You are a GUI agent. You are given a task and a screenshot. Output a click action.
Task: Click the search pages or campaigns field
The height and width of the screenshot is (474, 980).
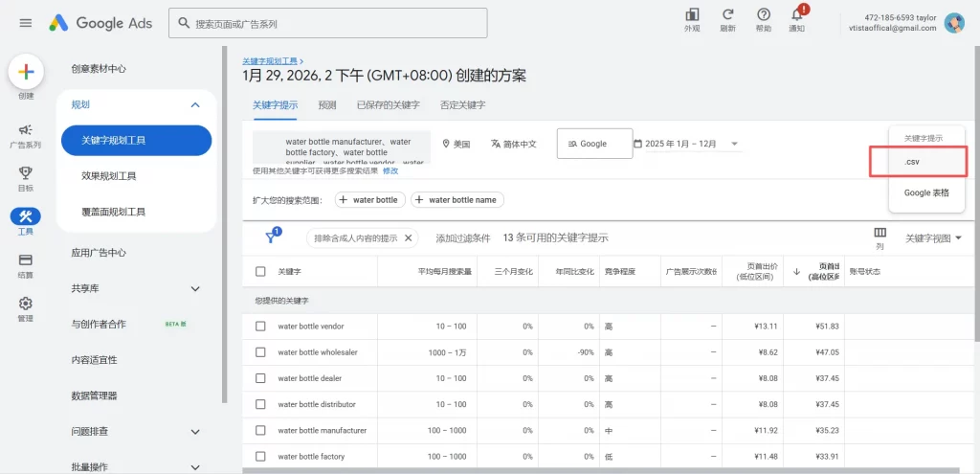coord(327,23)
